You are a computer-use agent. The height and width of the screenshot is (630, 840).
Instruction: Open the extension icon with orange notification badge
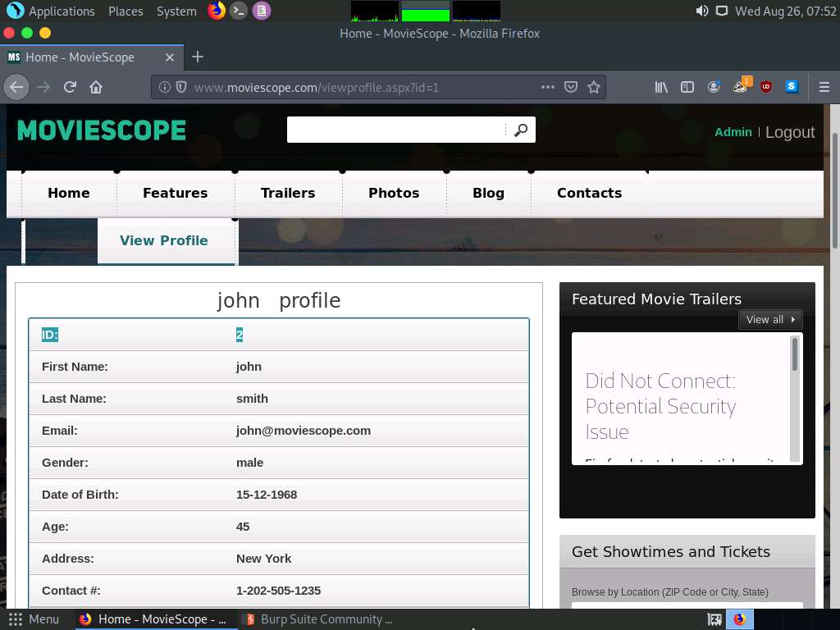coord(740,87)
